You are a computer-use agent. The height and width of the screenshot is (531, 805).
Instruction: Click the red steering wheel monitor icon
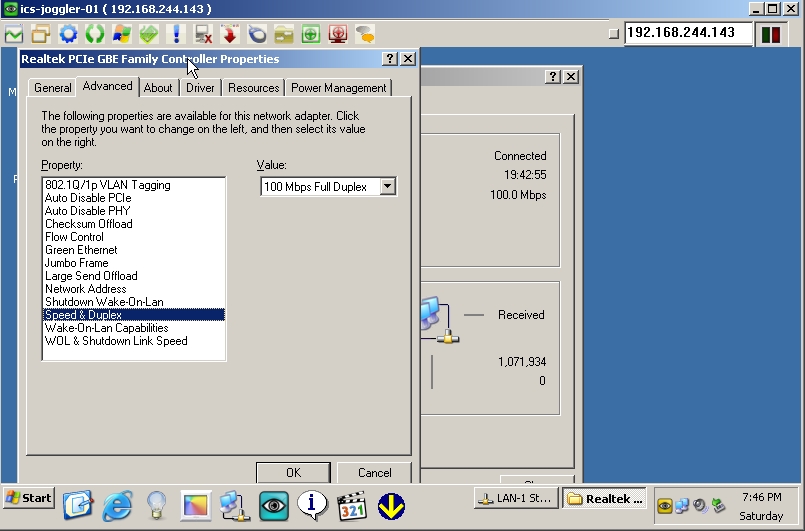click(338, 34)
